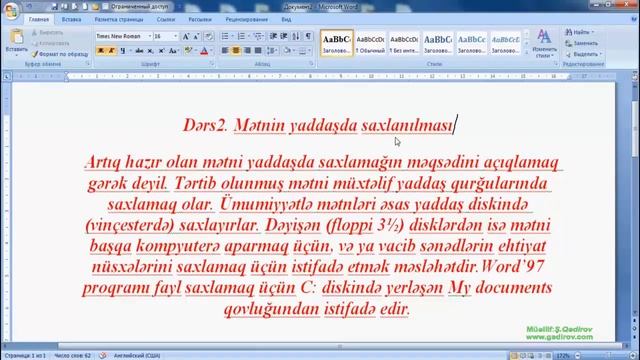The width and height of the screenshot is (640, 360).
Task: Switch to the Рассылки tab
Action: [200, 19]
